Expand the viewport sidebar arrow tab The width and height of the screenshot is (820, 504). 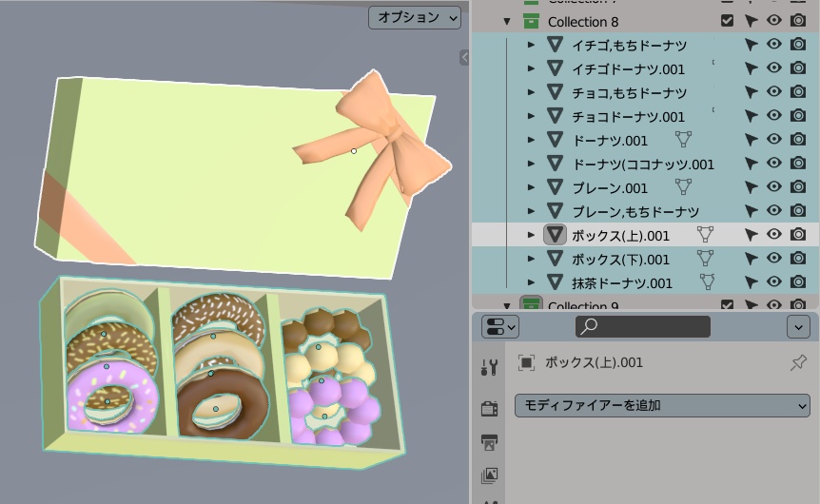(464, 57)
